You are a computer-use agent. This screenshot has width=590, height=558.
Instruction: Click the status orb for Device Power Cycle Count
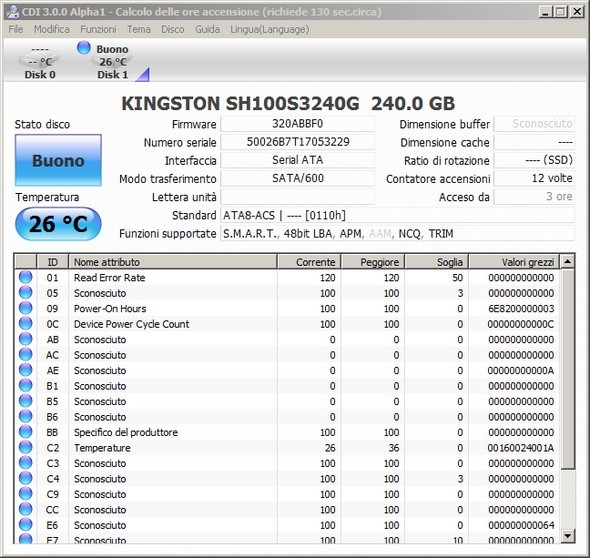[26, 324]
